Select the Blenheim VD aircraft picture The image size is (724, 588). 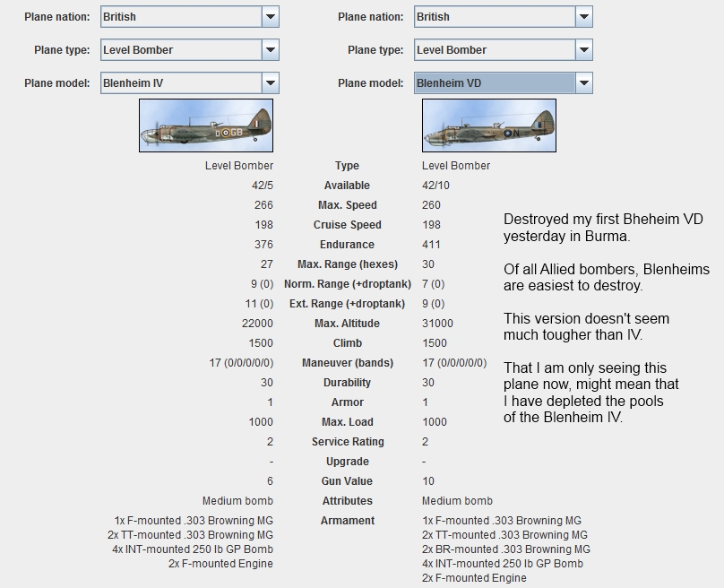(489, 125)
